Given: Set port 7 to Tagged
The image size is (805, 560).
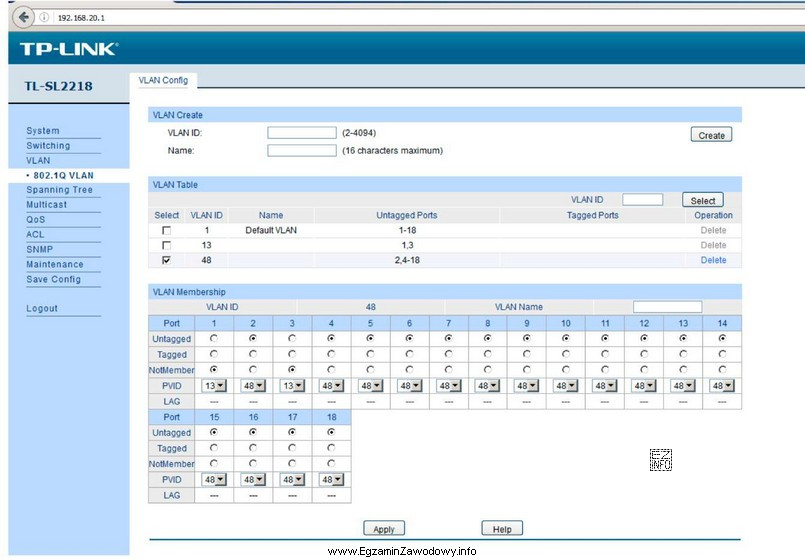Looking at the screenshot, I should (x=449, y=354).
